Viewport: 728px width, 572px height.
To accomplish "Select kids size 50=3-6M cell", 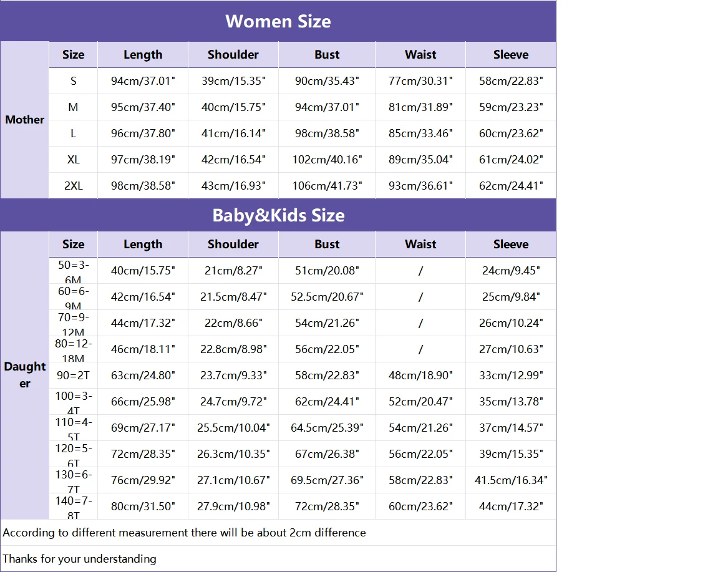I will (x=74, y=271).
